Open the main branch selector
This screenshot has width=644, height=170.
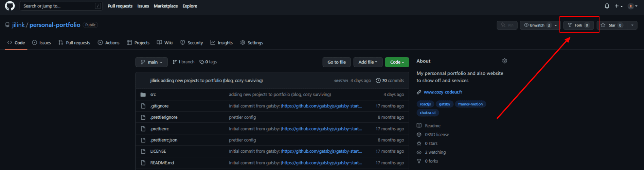151,62
